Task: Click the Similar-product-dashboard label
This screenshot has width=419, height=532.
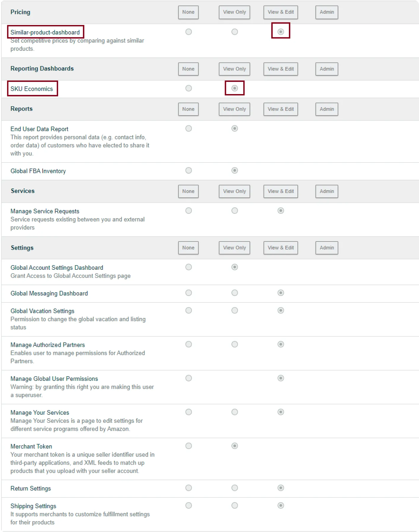Action: pos(45,32)
